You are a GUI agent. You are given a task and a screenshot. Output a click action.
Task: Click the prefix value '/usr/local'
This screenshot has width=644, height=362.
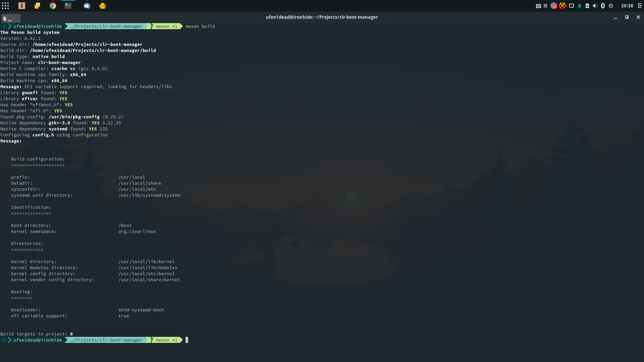coord(132,177)
